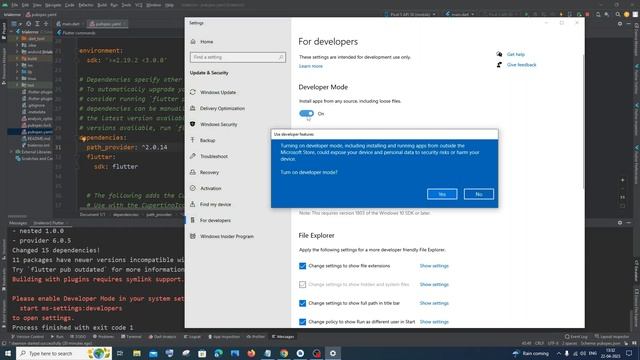640x360 pixels.
Task: Open File Explorer from the taskbar
Action: click(137, 353)
